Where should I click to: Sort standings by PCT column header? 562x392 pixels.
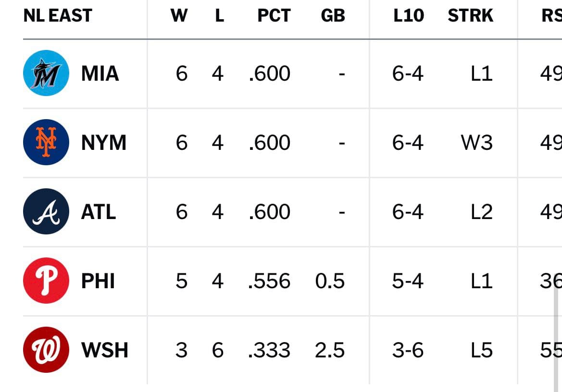274,15
